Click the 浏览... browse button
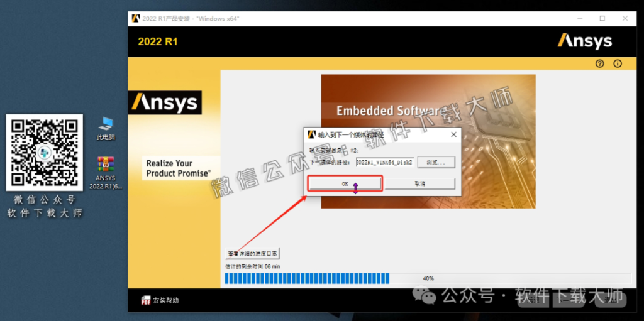The height and width of the screenshot is (321, 644). 436,162
